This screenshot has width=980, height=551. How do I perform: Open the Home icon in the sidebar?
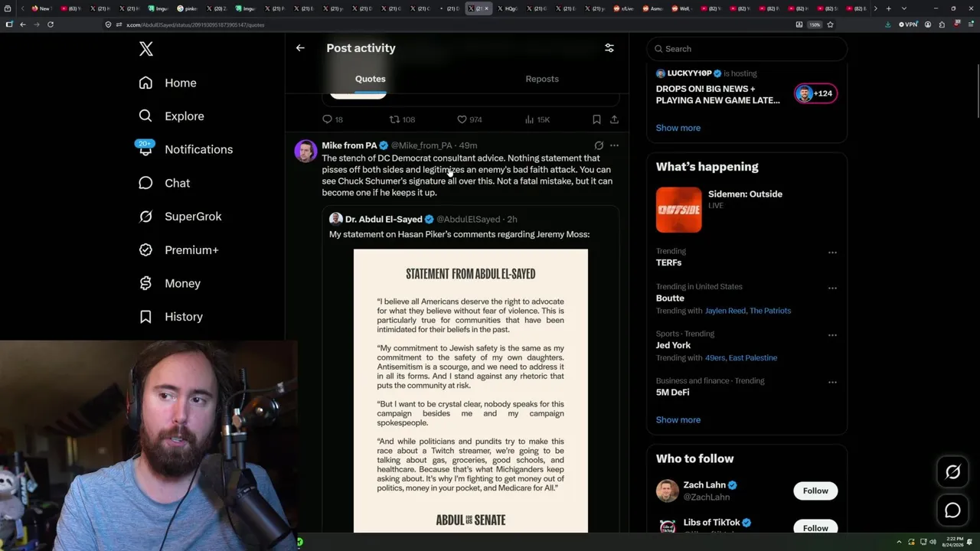145,83
